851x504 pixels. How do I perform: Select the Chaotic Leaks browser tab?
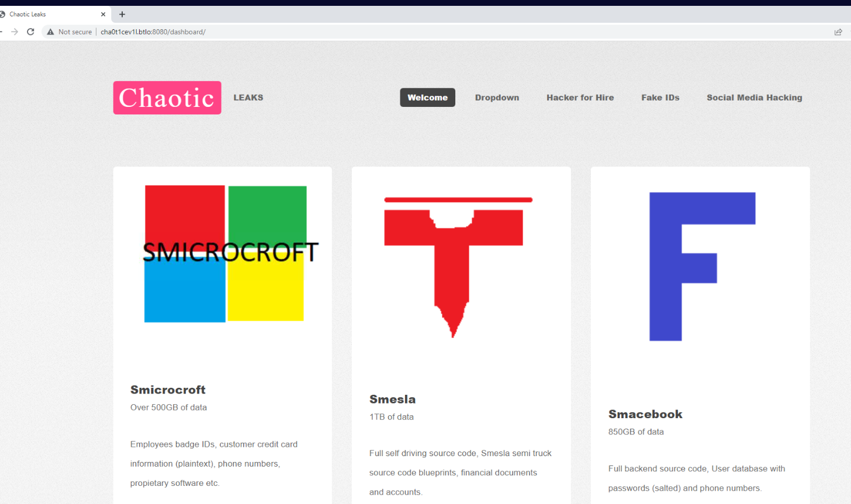click(54, 14)
